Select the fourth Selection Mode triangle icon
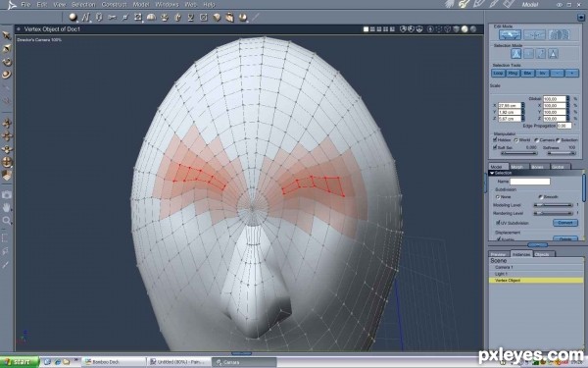 [x=553, y=54]
